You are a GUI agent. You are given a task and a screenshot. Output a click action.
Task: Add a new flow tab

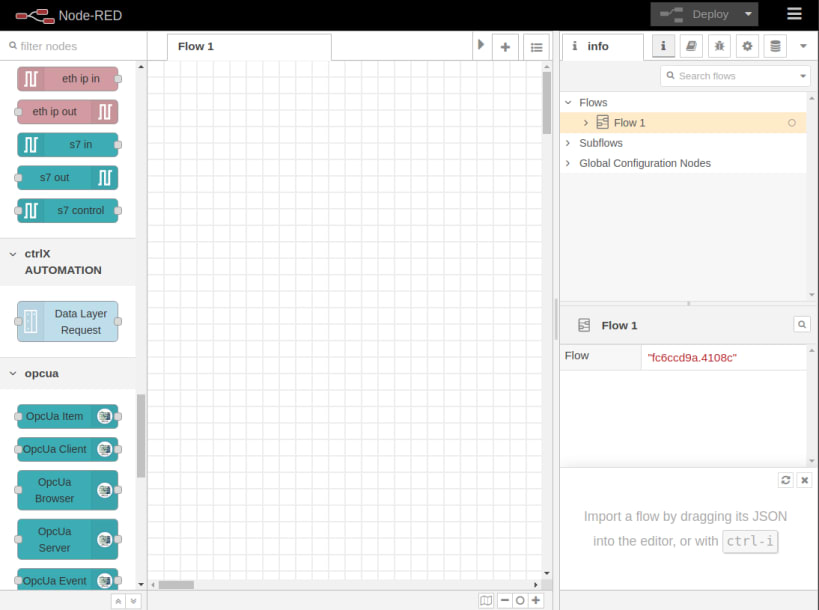click(x=505, y=47)
